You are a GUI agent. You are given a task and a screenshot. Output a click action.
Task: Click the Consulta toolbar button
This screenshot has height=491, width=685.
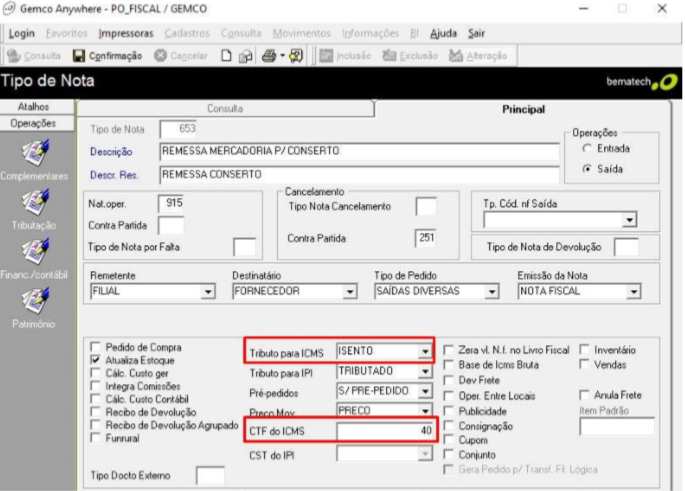tap(34, 56)
